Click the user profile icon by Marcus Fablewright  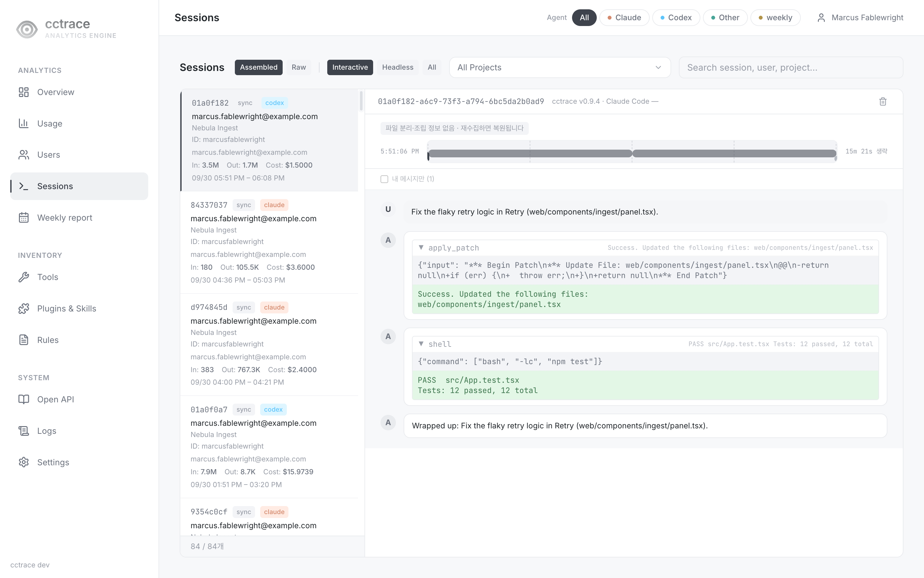click(821, 18)
